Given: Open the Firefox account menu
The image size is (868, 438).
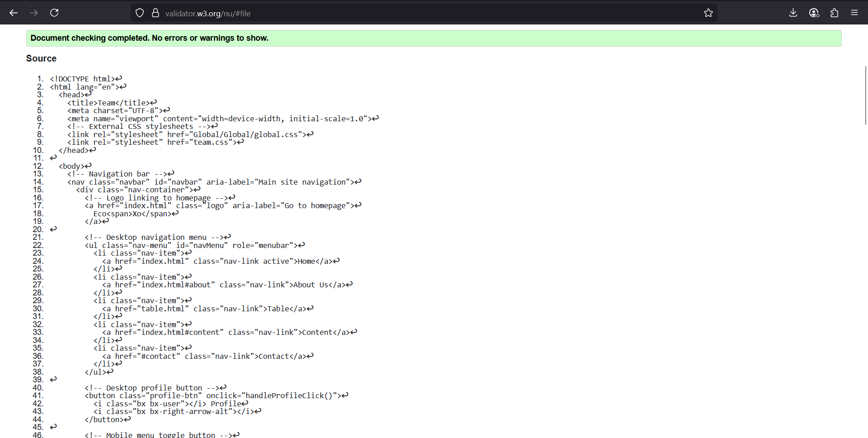Looking at the screenshot, I should pos(814,13).
